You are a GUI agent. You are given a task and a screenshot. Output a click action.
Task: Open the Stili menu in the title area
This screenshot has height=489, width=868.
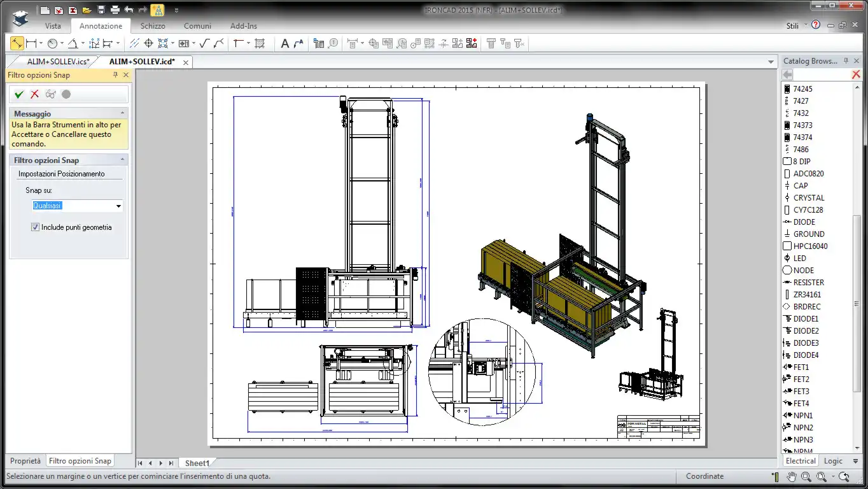click(792, 26)
